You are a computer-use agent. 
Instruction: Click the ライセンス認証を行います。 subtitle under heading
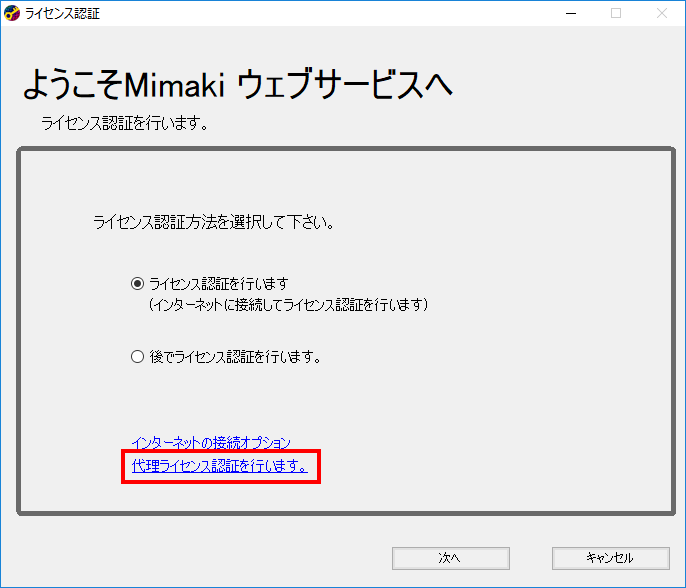125,123
